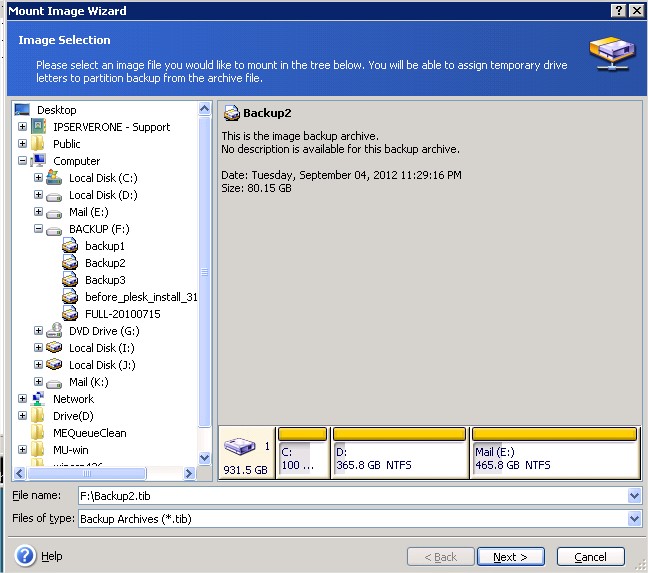Open the Files of type dropdown
The image size is (648, 573).
coord(634,519)
